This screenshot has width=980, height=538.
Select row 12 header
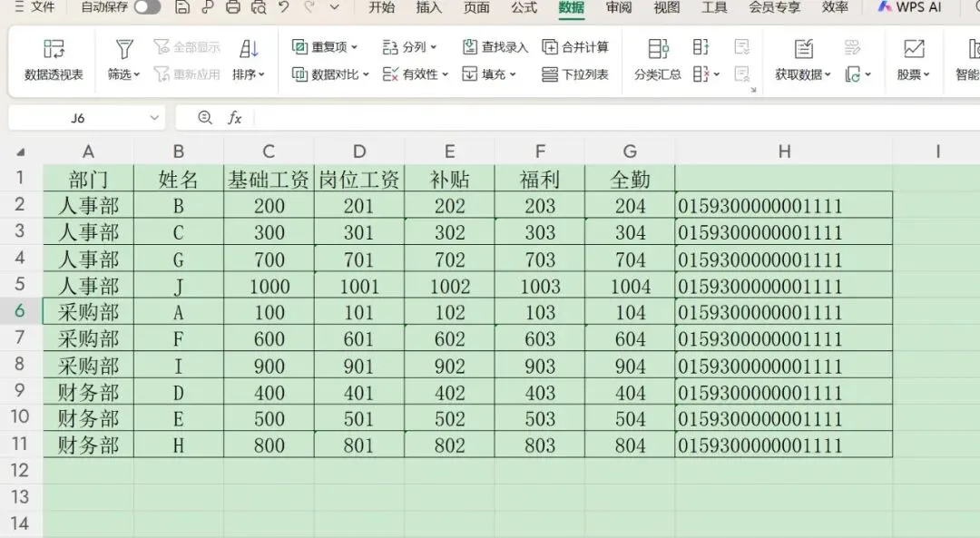pyautogui.click(x=20, y=470)
